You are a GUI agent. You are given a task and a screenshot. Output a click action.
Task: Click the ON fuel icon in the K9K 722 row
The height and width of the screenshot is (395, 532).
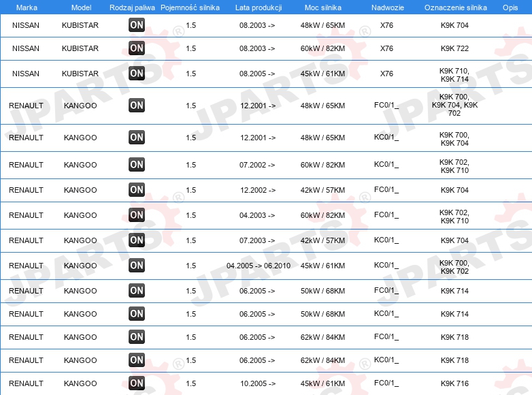137,48
